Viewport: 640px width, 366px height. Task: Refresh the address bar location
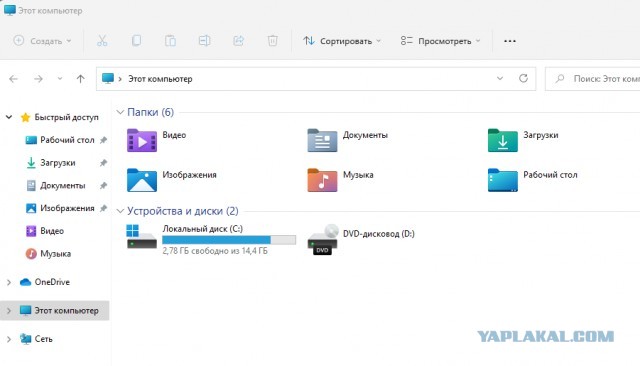coord(523,78)
